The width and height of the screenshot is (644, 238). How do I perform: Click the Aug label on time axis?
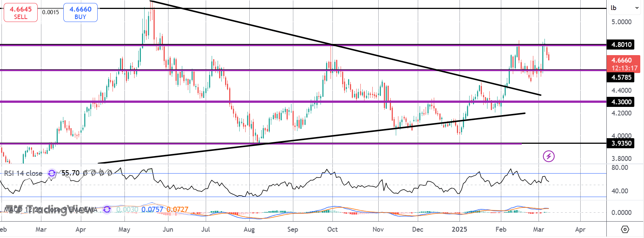click(x=249, y=229)
